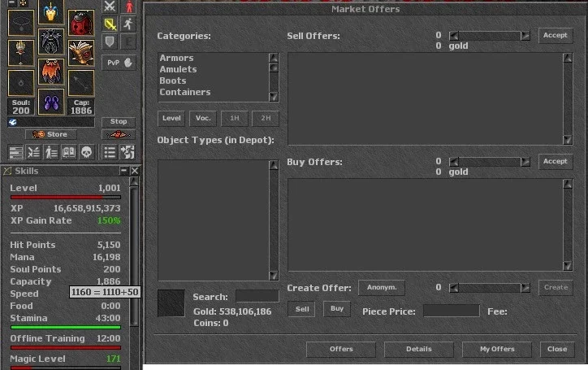Open the Offers view
The image size is (588, 370).
tap(341, 349)
